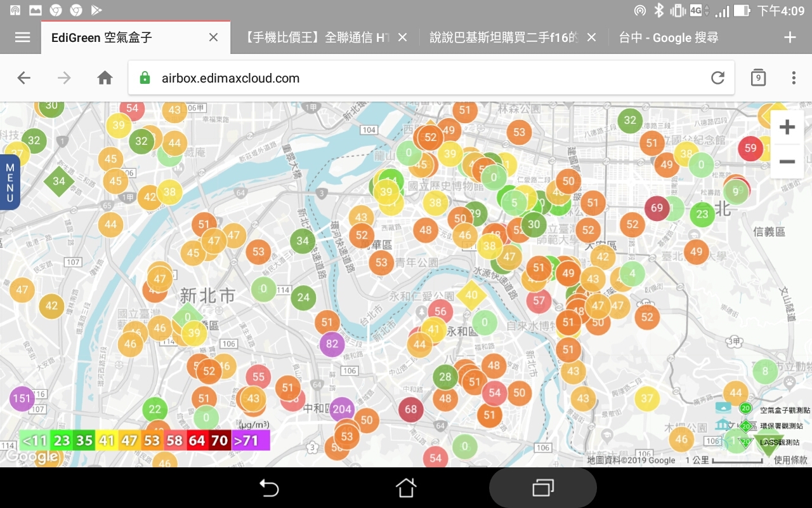
Task: Click the 環保署觀測站 legend label
Action: click(782, 426)
